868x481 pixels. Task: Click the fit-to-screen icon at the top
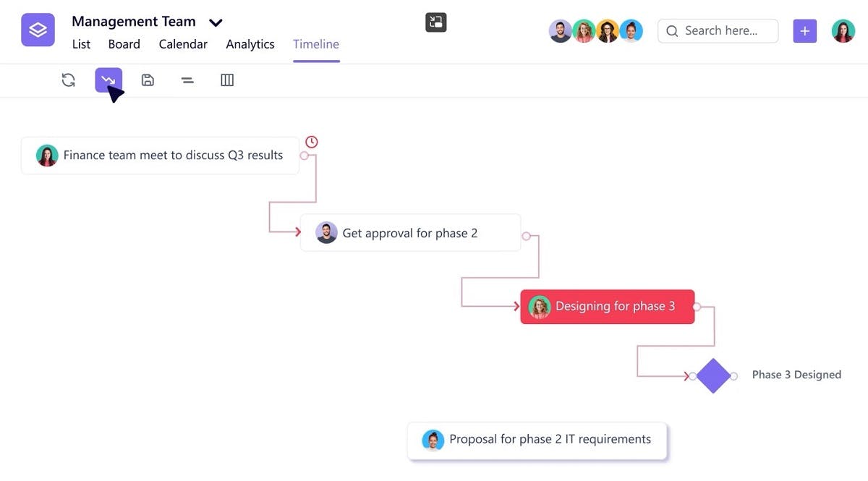click(435, 22)
